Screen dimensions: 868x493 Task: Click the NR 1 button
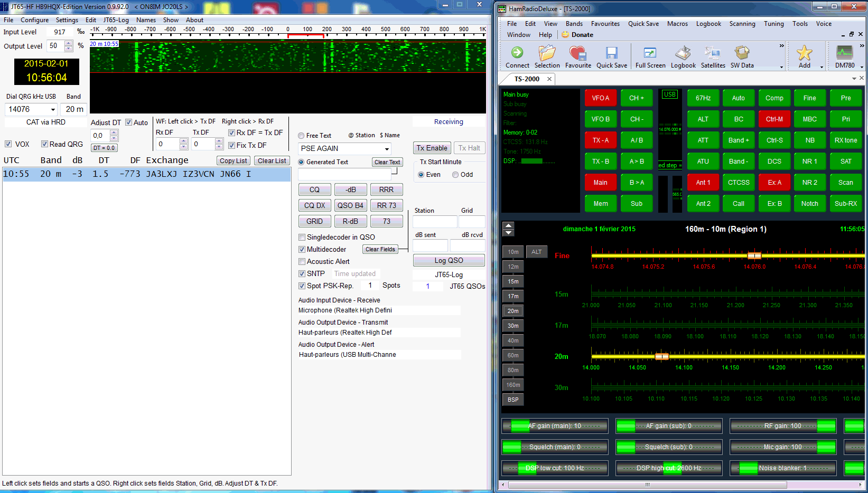point(810,162)
